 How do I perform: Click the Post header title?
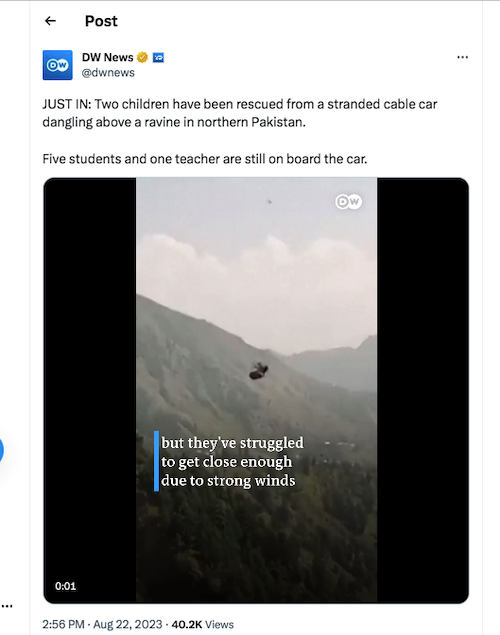click(101, 21)
